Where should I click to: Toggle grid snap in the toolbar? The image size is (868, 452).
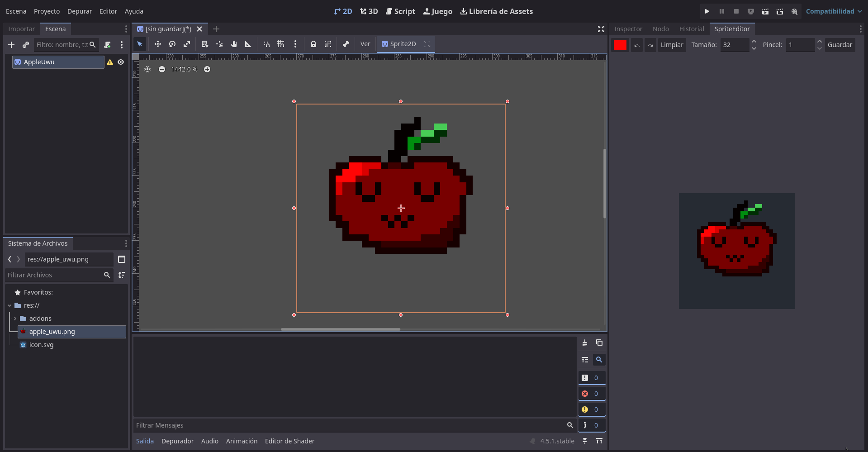[281, 44]
